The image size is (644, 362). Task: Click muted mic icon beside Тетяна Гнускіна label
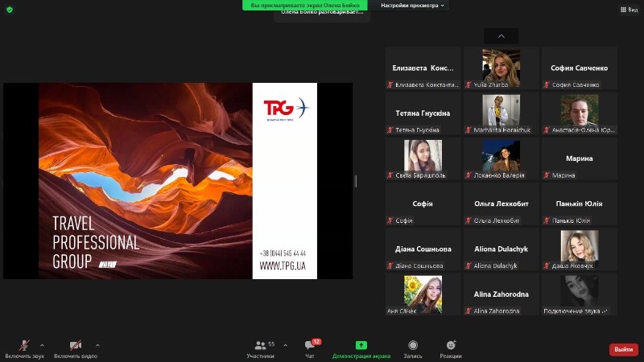(x=390, y=130)
